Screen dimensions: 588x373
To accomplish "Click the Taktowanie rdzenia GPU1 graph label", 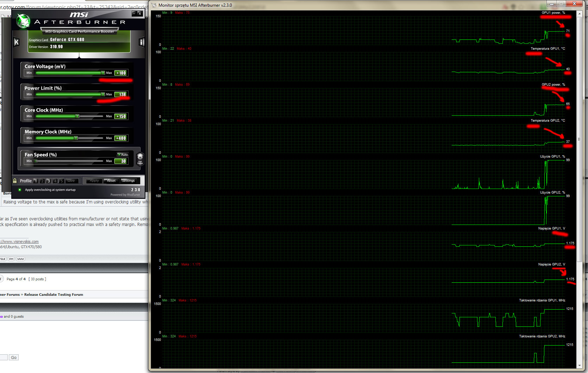I will [542, 300].
